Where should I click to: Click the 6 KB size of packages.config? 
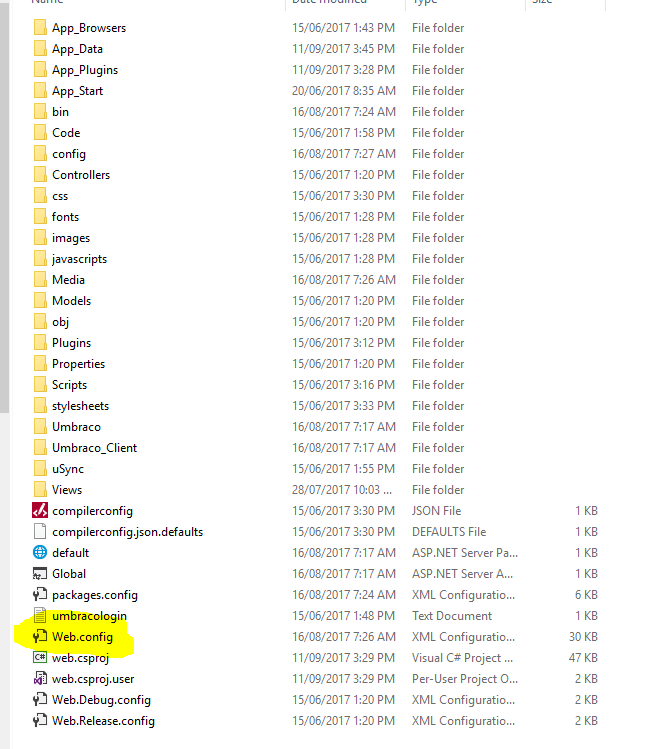[x=586, y=595]
